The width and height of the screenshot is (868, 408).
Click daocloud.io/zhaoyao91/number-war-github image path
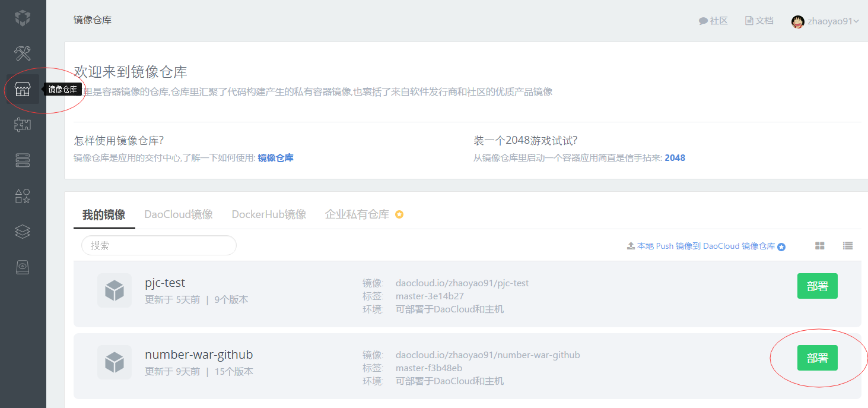pos(488,355)
